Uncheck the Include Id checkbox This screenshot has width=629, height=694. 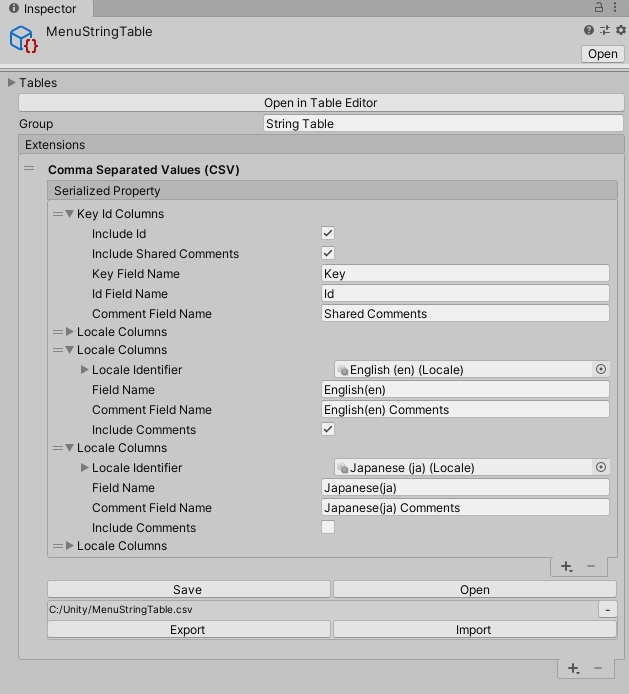tap(328, 233)
